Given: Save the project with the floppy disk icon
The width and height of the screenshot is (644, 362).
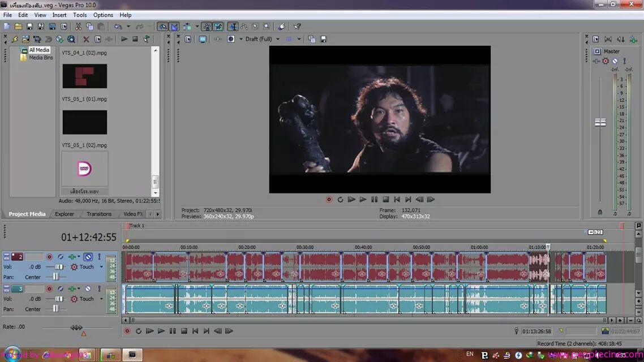Looking at the screenshot, I should [x=29, y=27].
